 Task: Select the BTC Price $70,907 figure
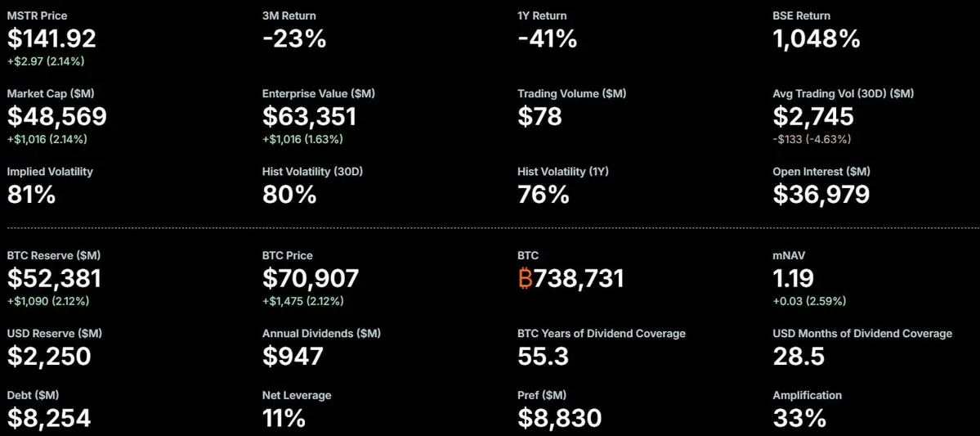(x=311, y=278)
